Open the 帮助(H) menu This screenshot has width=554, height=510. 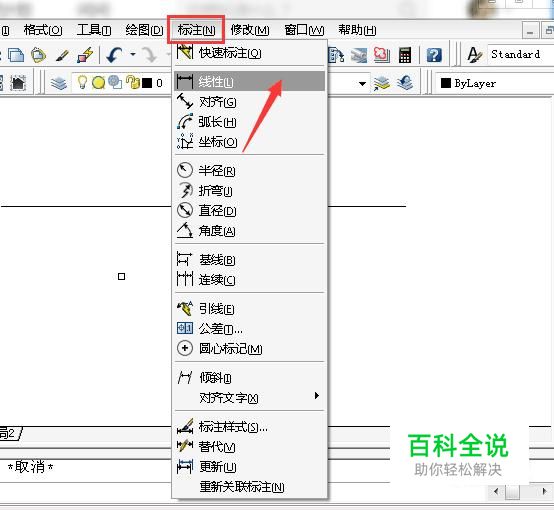[x=357, y=30]
